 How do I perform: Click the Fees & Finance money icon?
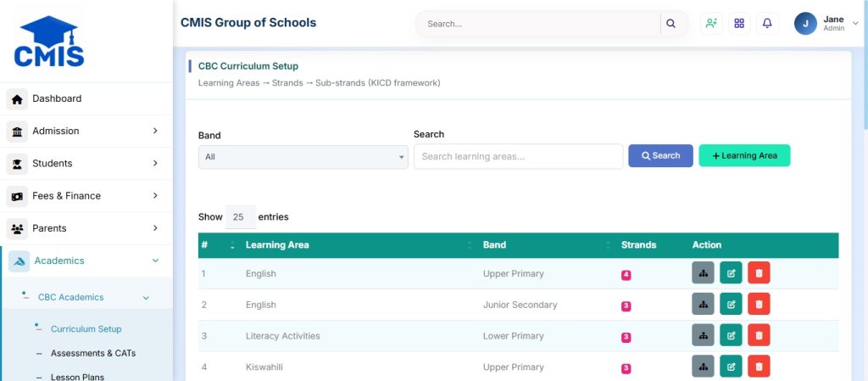click(17, 196)
